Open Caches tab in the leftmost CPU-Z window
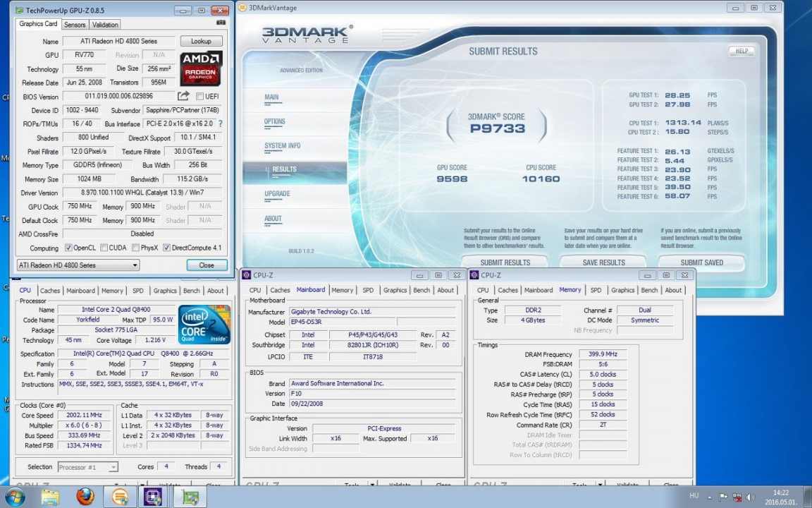Screen dimensions: 812x508 pos(50,291)
